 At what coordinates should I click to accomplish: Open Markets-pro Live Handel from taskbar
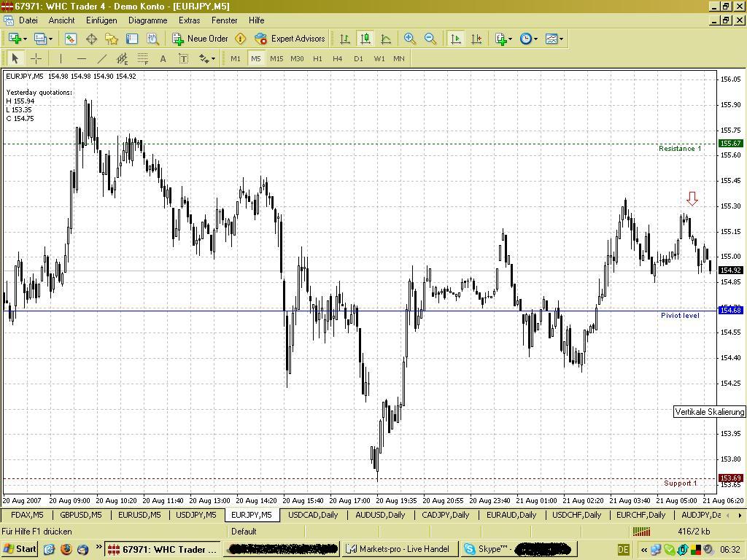pyautogui.click(x=400, y=549)
